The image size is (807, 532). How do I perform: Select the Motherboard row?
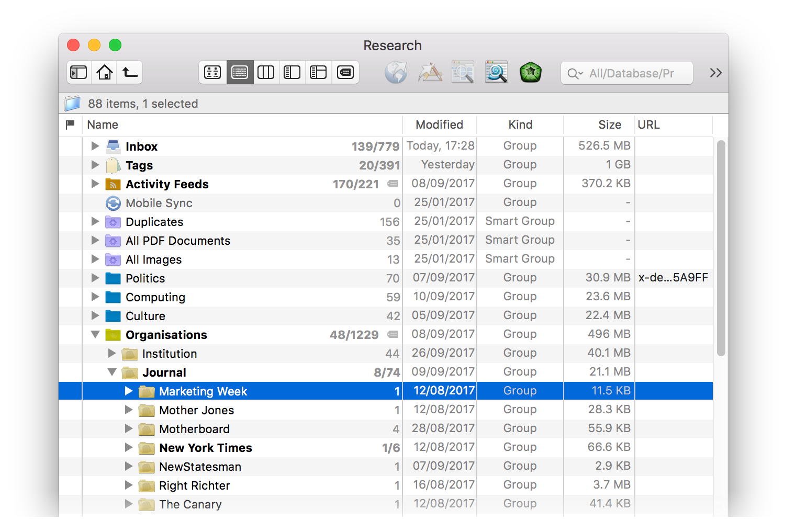(386, 429)
